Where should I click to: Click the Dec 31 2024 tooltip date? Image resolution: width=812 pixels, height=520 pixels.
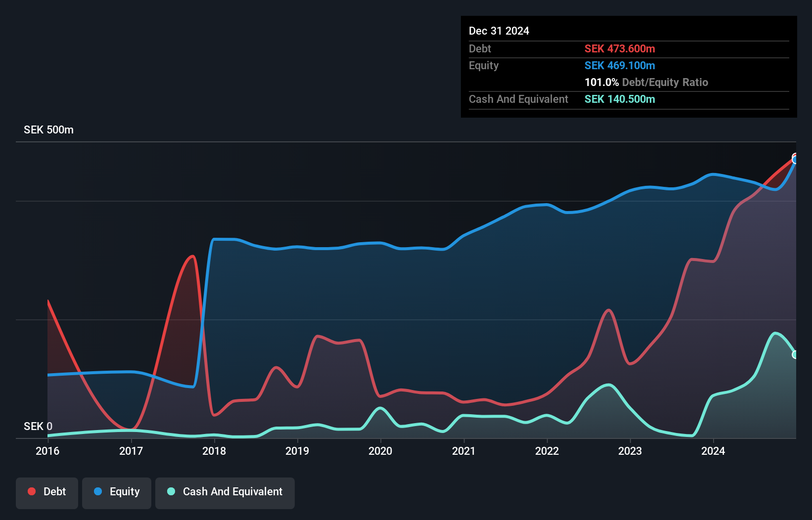click(x=499, y=31)
